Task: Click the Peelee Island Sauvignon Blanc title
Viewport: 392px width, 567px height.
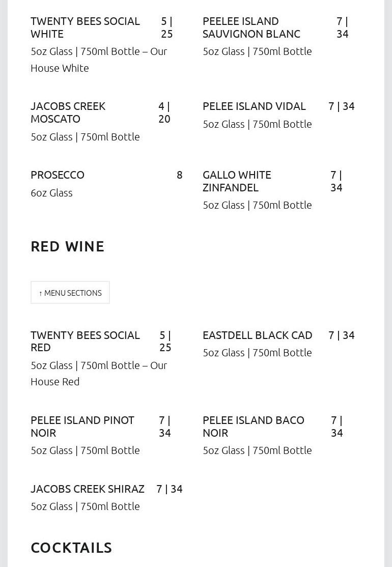Action: point(251,27)
